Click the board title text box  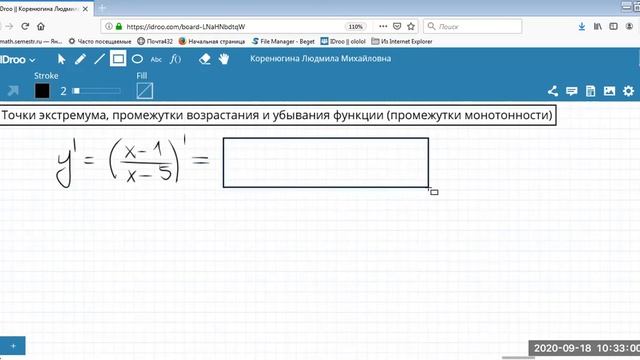[278, 116]
